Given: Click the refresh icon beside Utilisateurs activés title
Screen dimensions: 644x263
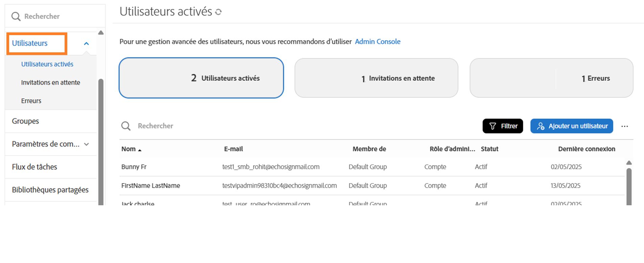Looking at the screenshot, I should point(218,12).
